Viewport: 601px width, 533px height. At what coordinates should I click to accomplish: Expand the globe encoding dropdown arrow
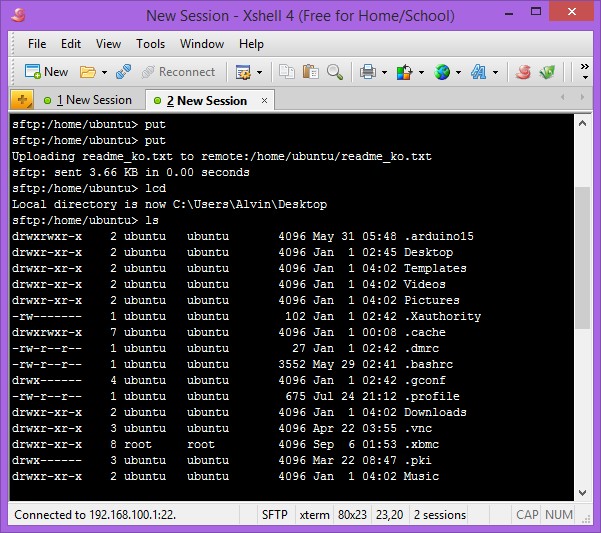click(458, 72)
